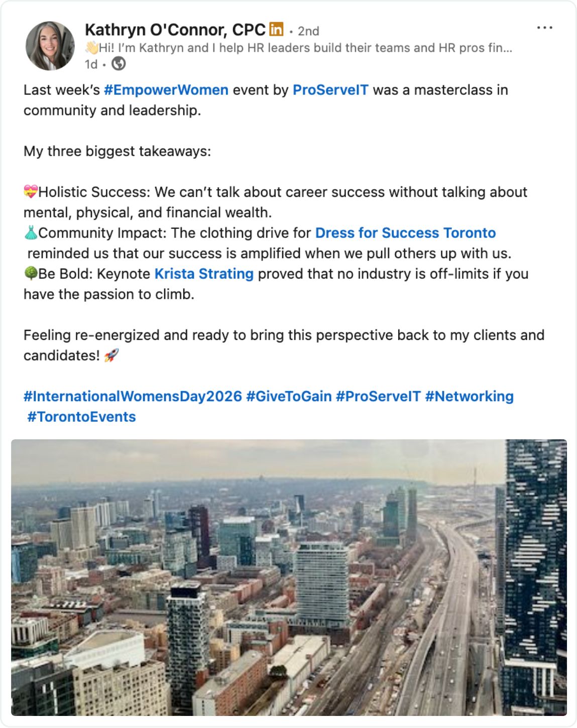Visit the ProServeIT company mention in first line
The height and width of the screenshot is (728, 577).
(x=330, y=90)
